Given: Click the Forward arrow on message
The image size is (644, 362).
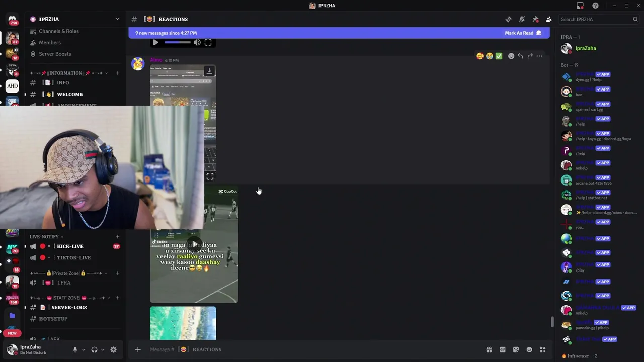Looking at the screenshot, I should [x=530, y=56].
